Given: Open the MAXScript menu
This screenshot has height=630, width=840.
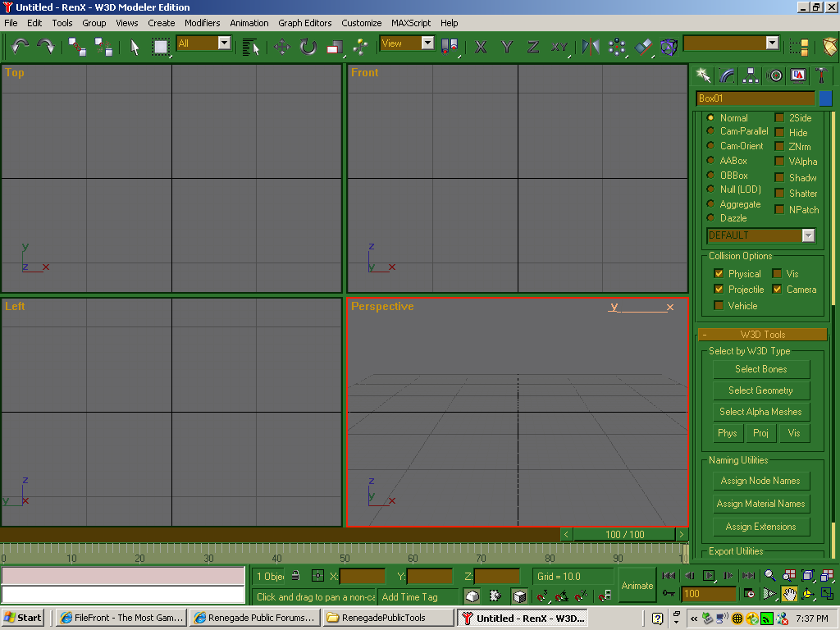Looking at the screenshot, I should 411,23.
